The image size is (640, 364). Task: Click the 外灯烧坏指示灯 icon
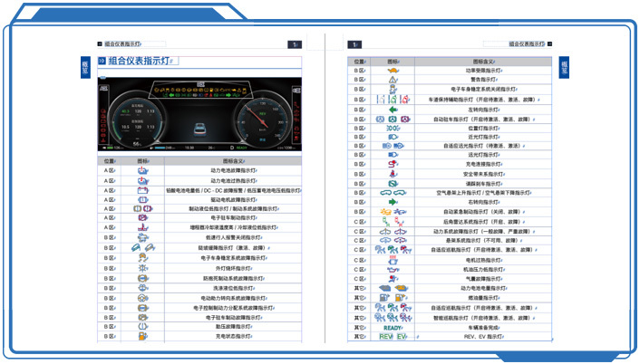pyautogui.click(x=143, y=268)
